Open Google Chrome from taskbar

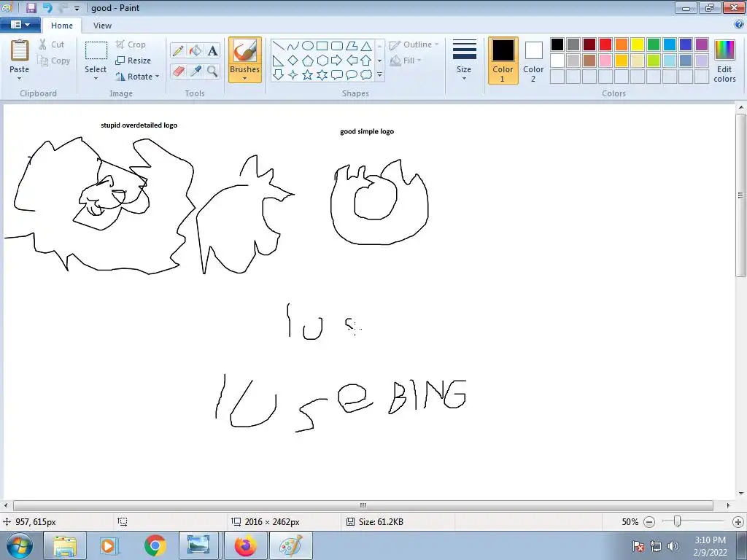(155, 545)
